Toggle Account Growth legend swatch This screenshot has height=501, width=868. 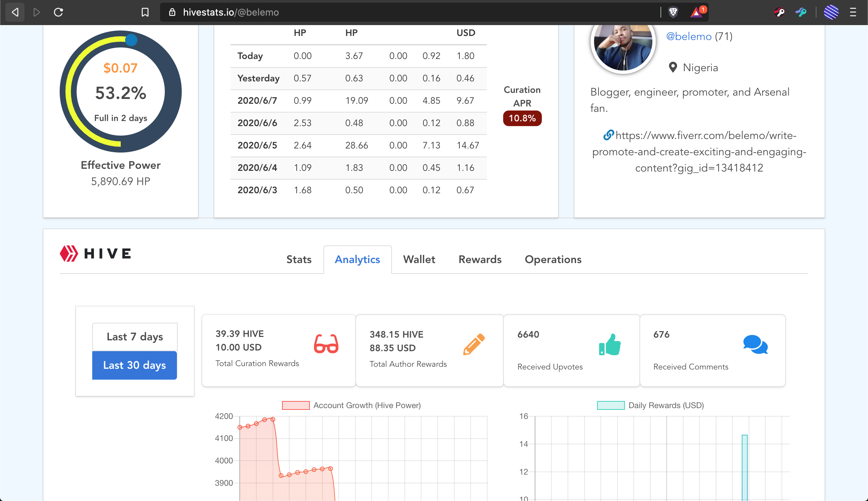click(296, 405)
